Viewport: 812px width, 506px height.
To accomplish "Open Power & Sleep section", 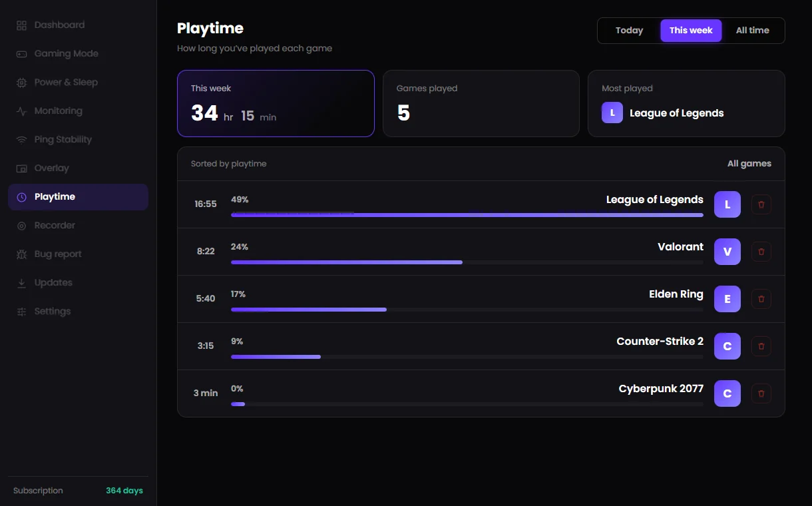I will pos(78,83).
